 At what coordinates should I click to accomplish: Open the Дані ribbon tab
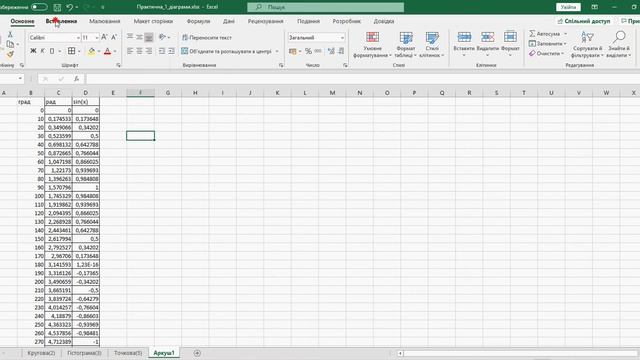(229, 21)
